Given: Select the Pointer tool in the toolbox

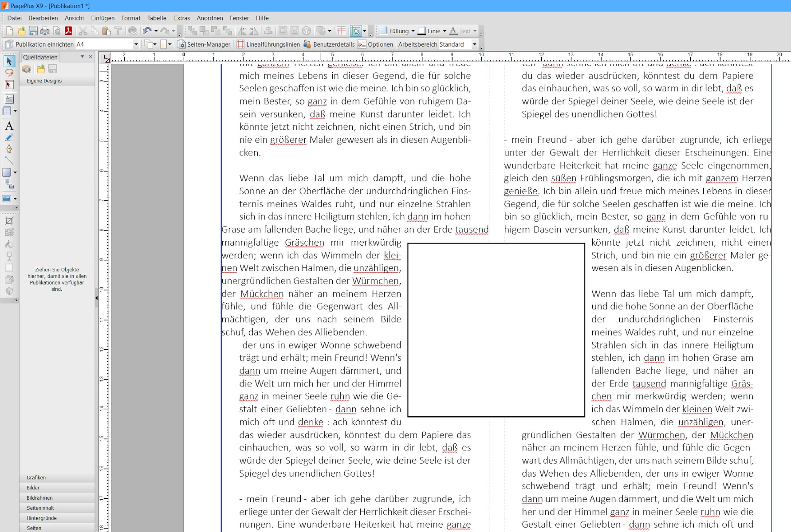Looking at the screenshot, I should click(x=9, y=61).
